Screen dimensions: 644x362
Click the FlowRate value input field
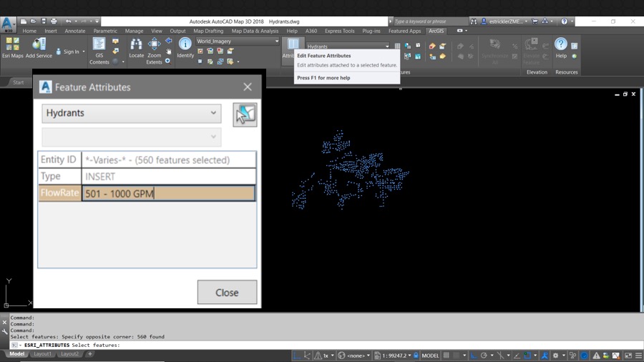[x=168, y=193]
